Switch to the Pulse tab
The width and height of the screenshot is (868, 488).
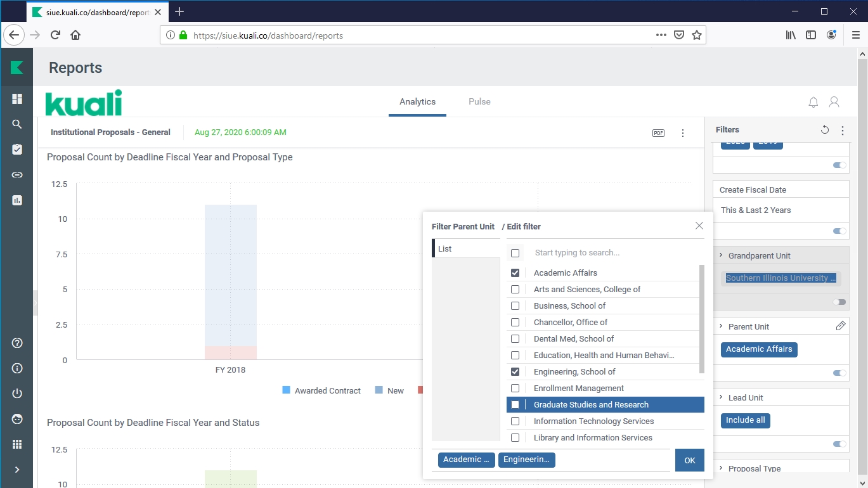tap(479, 101)
